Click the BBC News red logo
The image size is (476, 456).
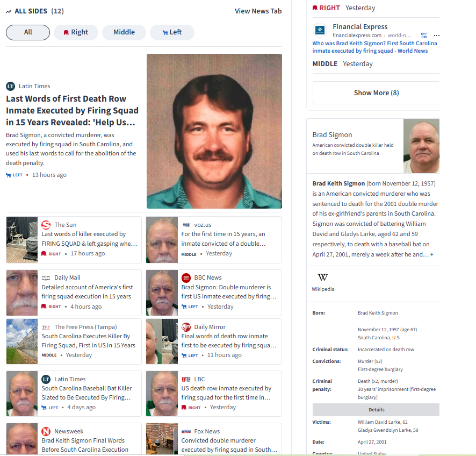pyautogui.click(x=186, y=277)
